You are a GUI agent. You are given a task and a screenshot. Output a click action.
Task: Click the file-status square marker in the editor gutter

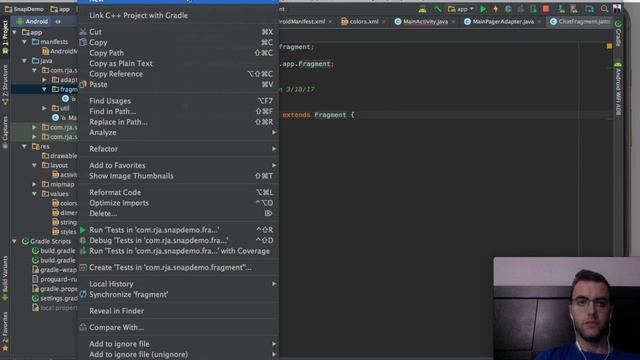point(609,46)
